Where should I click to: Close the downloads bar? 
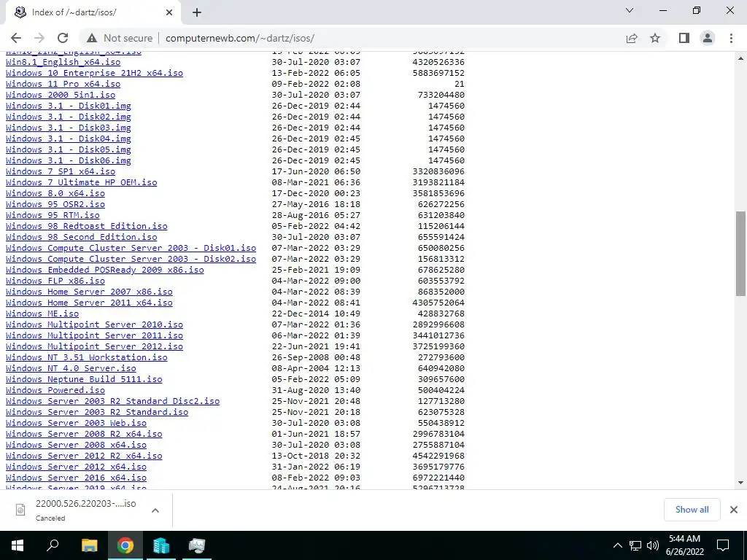(x=734, y=510)
